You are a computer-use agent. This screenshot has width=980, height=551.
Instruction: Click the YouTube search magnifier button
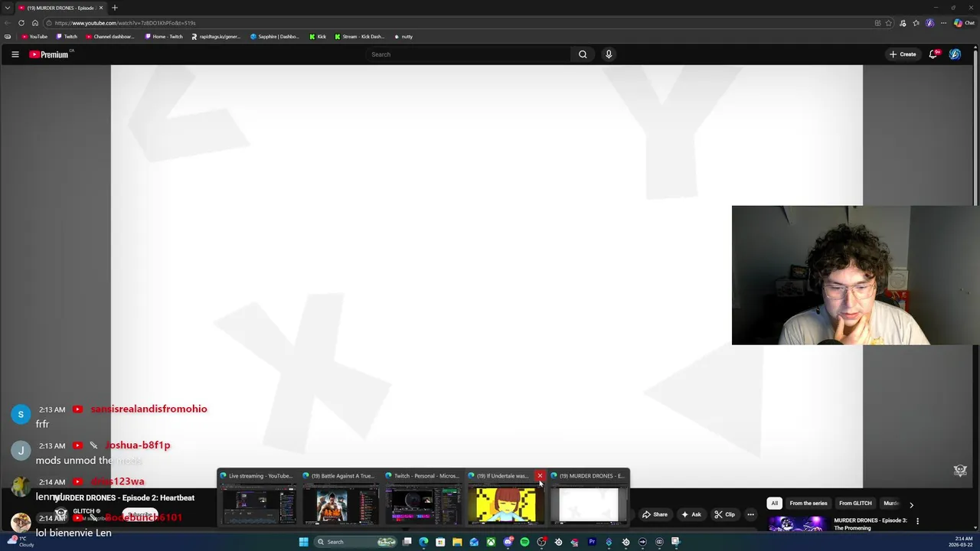583,54
